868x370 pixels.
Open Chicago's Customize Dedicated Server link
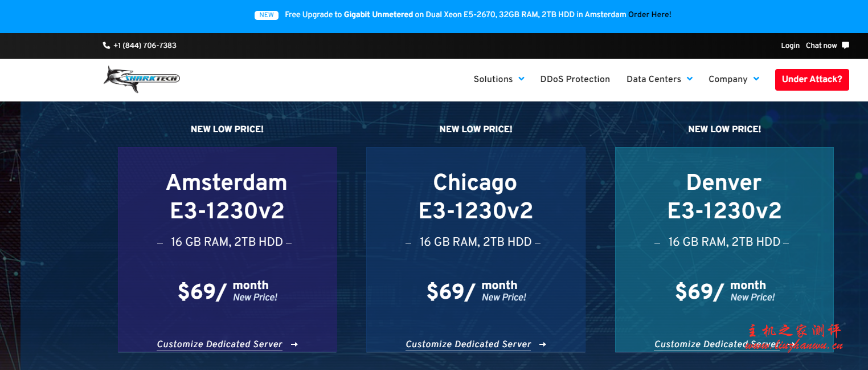point(468,344)
